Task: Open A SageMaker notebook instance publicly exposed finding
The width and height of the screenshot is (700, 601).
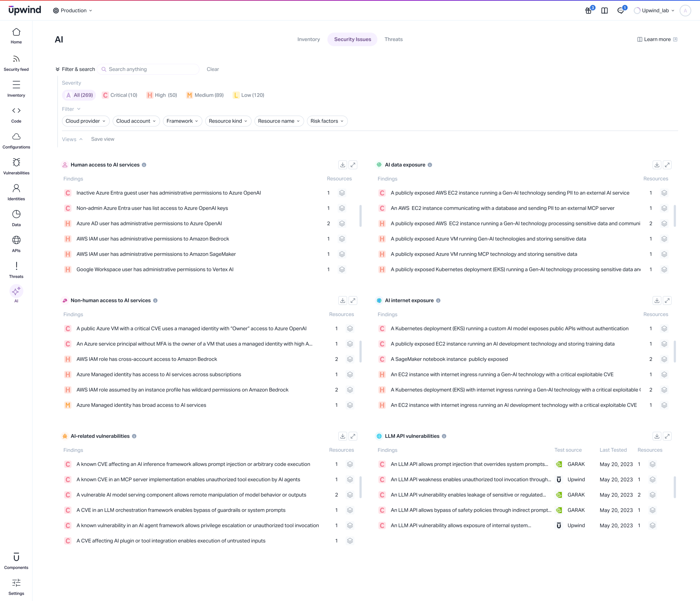Action: (x=449, y=359)
